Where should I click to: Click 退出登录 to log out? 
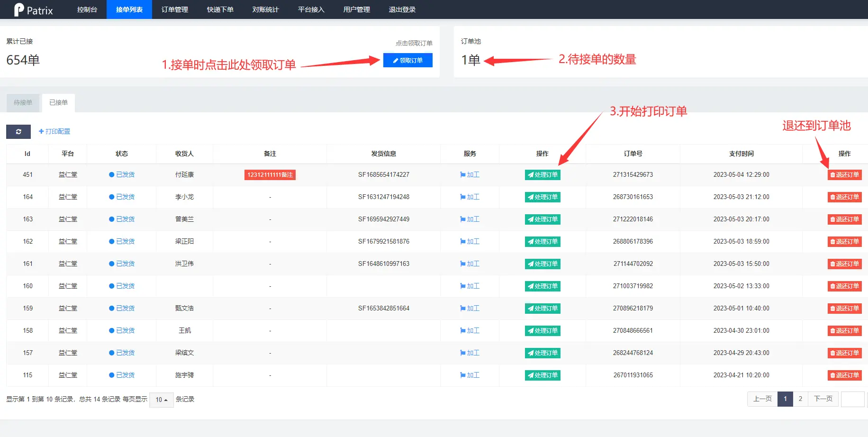click(402, 9)
